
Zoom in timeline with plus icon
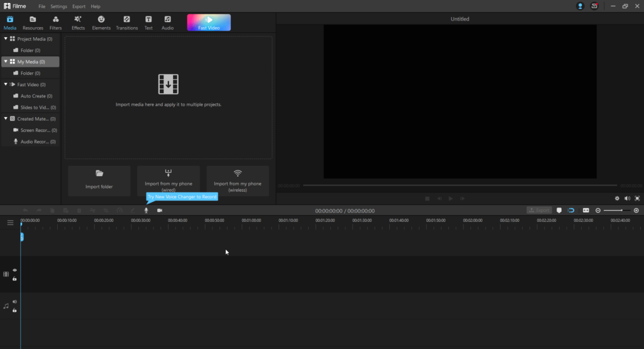636,211
